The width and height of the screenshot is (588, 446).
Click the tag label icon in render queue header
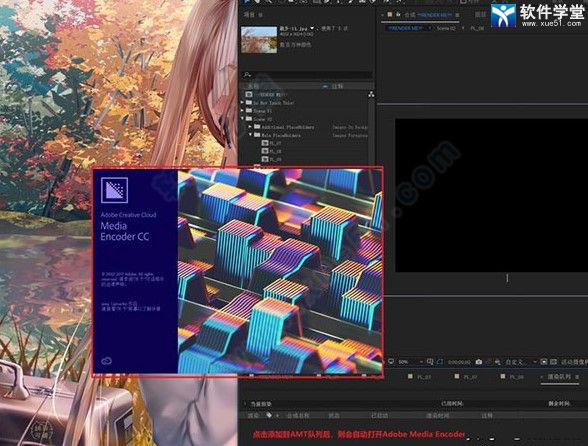tap(269, 415)
